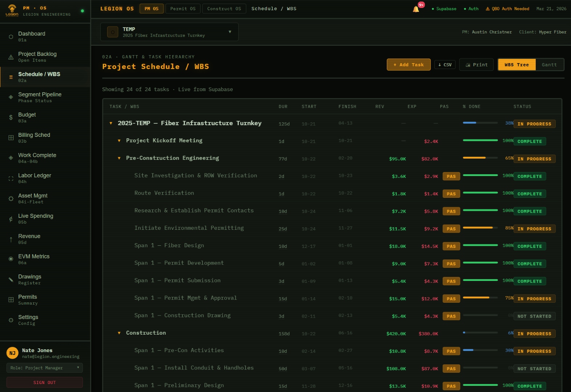Collapse the Construction group

coord(119,333)
